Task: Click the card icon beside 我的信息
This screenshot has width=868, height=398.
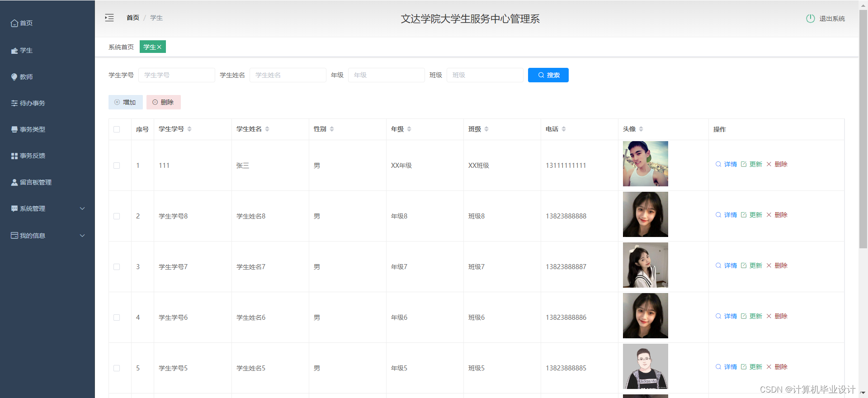Action: 14,236
